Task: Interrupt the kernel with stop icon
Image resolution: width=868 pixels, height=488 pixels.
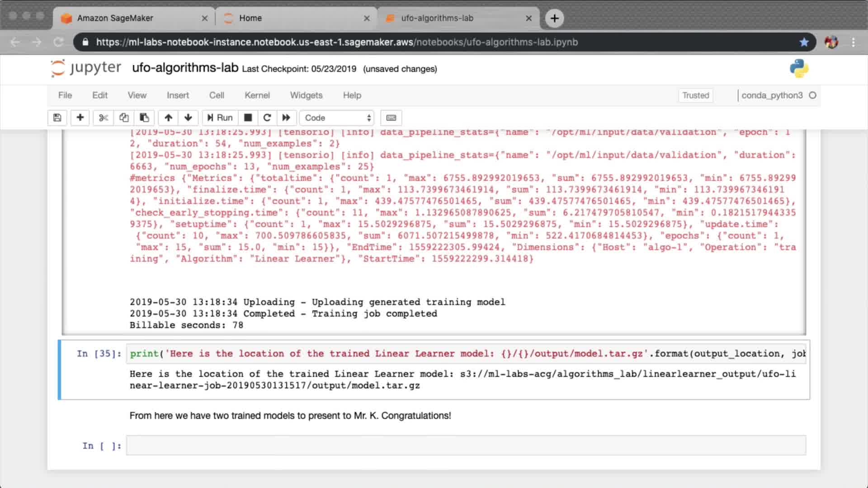Action: [x=248, y=118]
